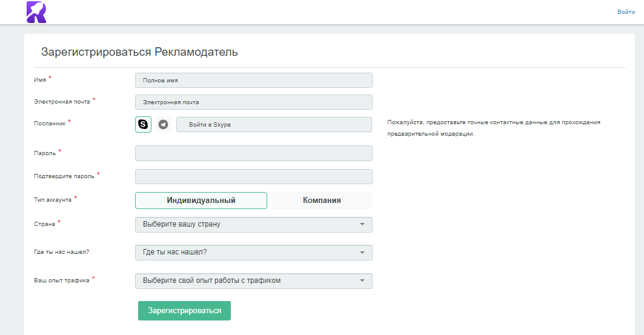Click the Войти в Skype field
This screenshot has width=644, height=335.
(274, 124)
